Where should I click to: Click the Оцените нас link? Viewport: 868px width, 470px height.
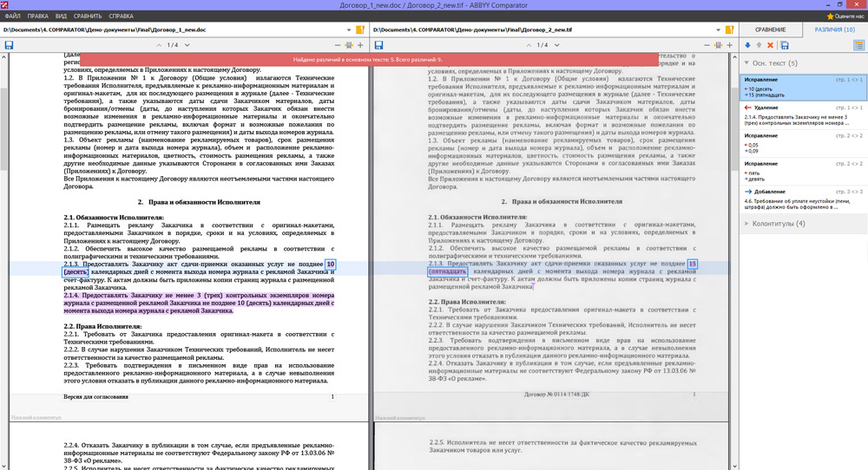(845, 16)
